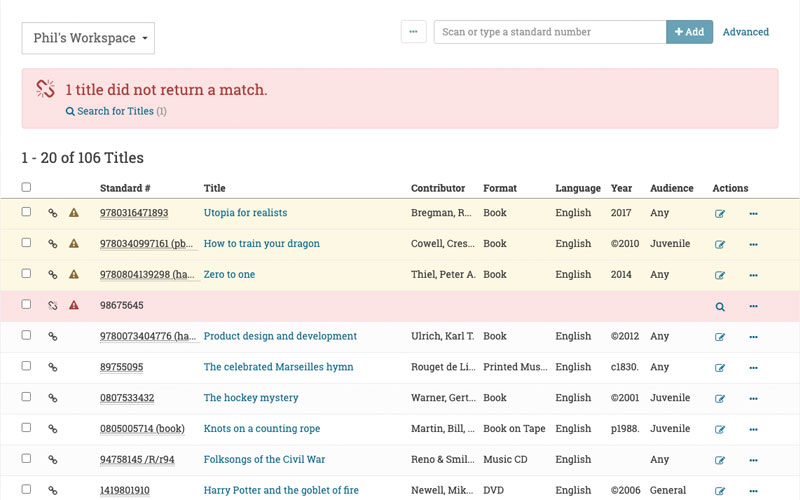Image resolution: width=800 pixels, height=500 pixels.
Task: Sort by the Title column header
Action: coord(214,188)
